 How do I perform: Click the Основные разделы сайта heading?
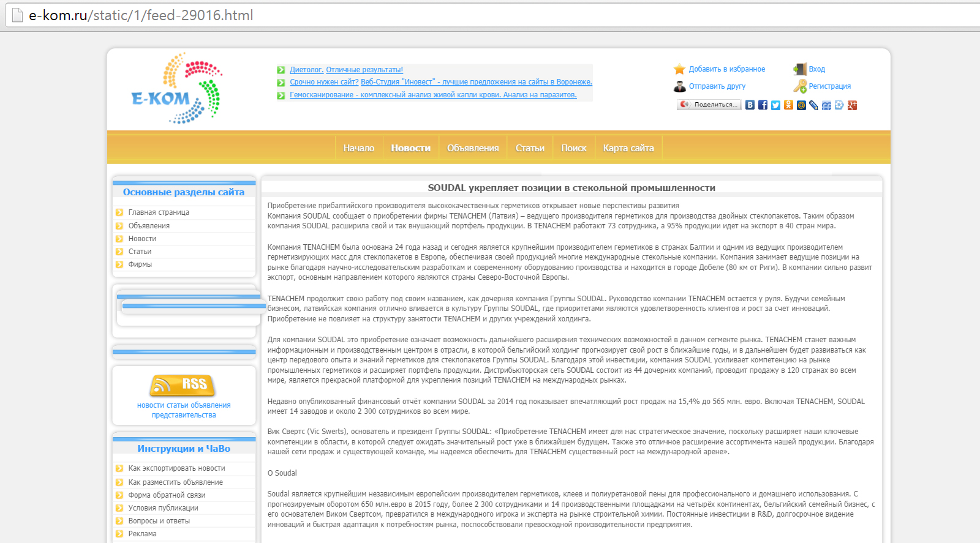pos(184,192)
